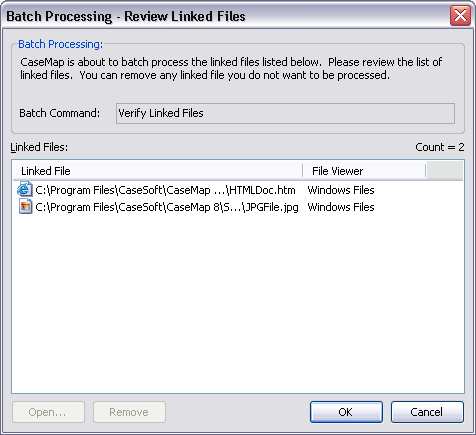Select the Internet Explorer icon for HTMLDoc.htm

pos(25,189)
